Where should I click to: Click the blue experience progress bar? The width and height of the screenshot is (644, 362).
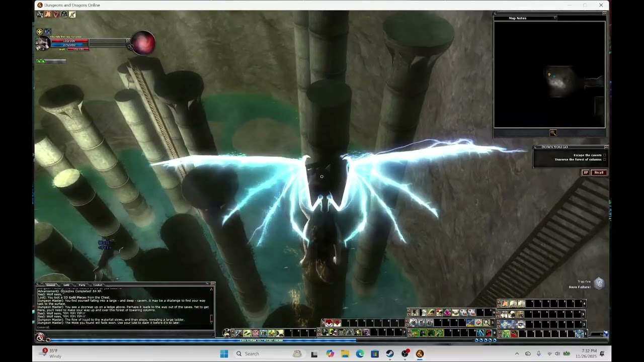point(262,340)
